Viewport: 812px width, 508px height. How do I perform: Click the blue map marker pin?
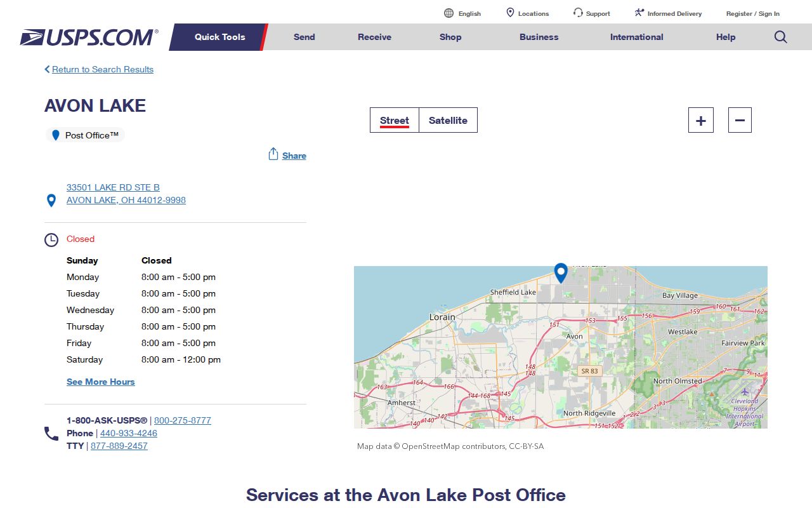561,273
